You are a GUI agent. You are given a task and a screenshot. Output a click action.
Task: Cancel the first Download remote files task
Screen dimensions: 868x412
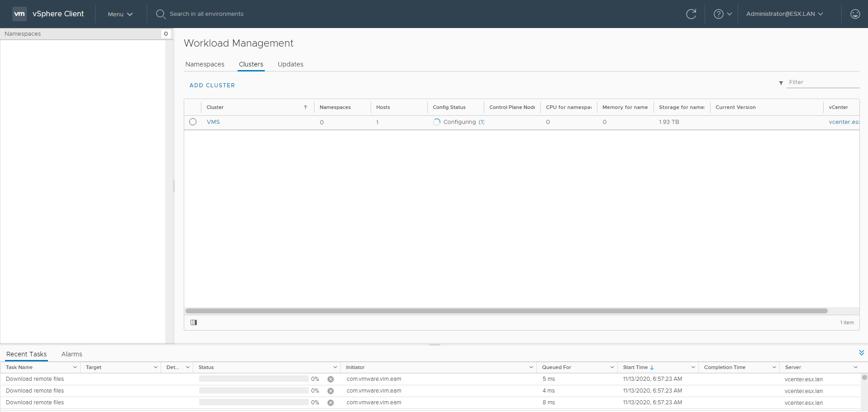coord(331,379)
